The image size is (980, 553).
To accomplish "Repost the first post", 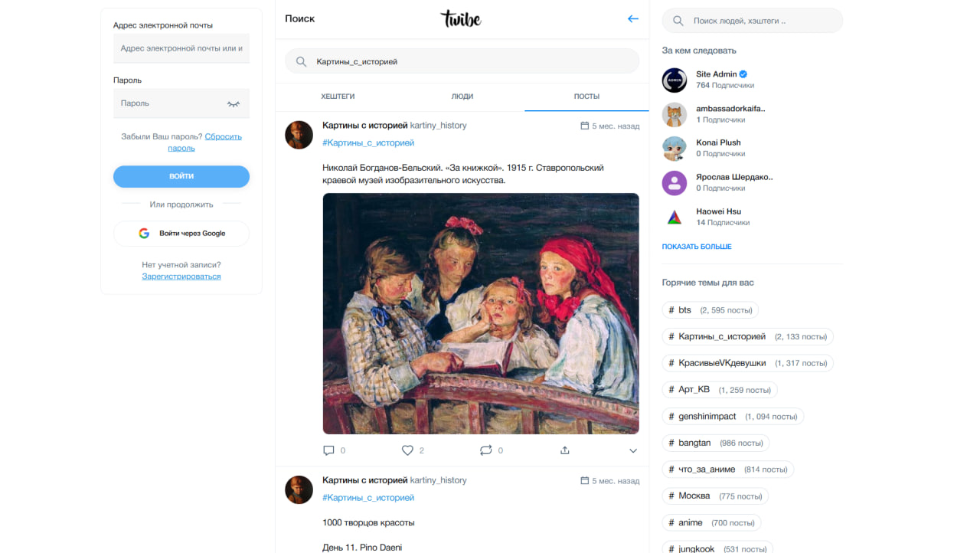I will [485, 450].
